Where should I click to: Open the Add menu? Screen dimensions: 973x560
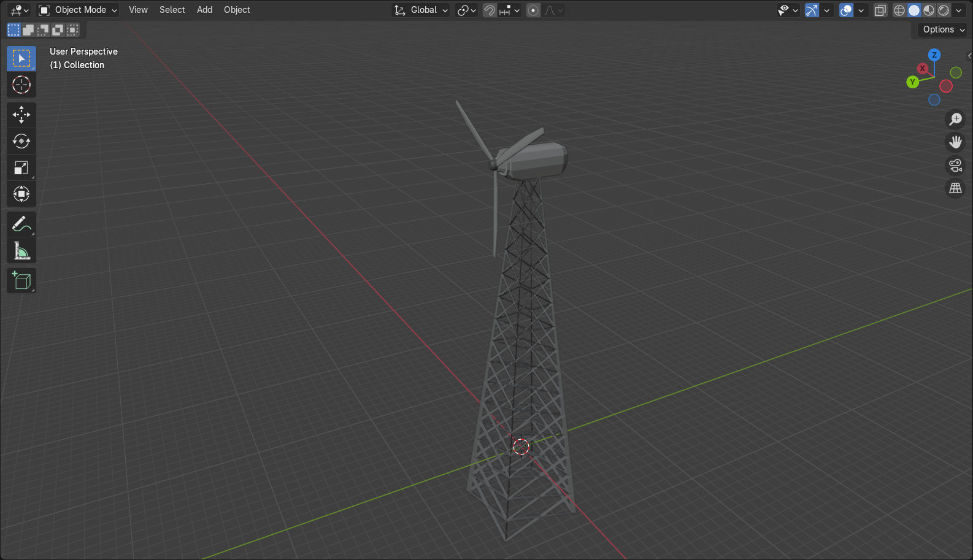coord(204,10)
